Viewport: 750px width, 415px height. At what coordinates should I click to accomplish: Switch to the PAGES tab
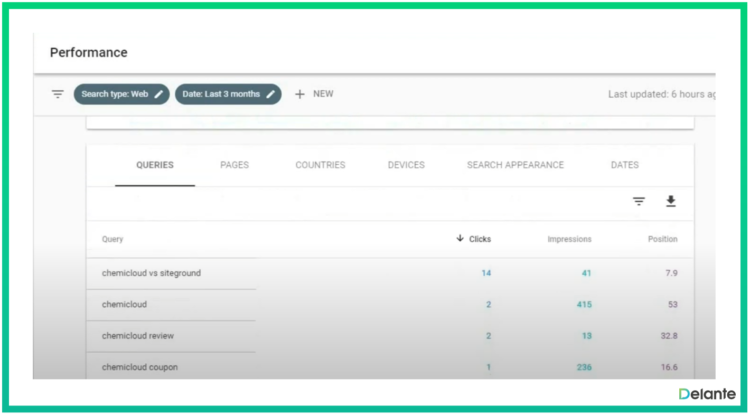pyautogui.click(x=234, y=165)
